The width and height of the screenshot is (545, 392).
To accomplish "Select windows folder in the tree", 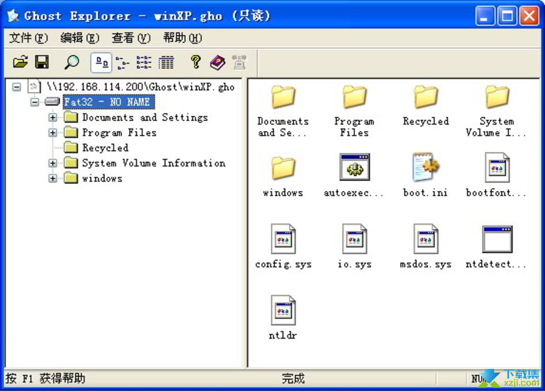I will (102, 178).
